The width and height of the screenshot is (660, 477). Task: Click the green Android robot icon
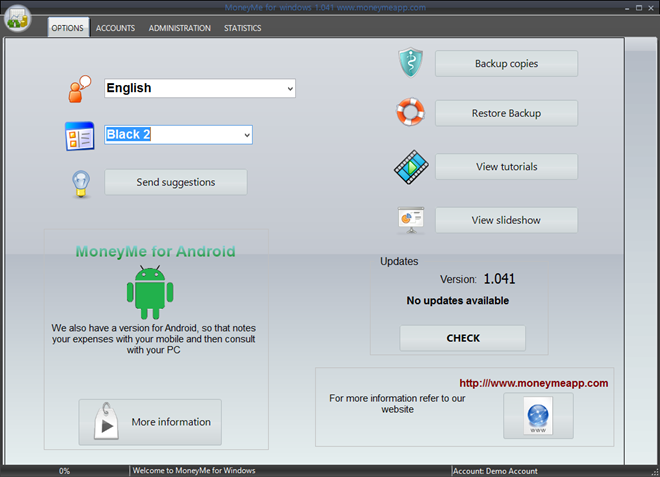click(x=150, y=292)
